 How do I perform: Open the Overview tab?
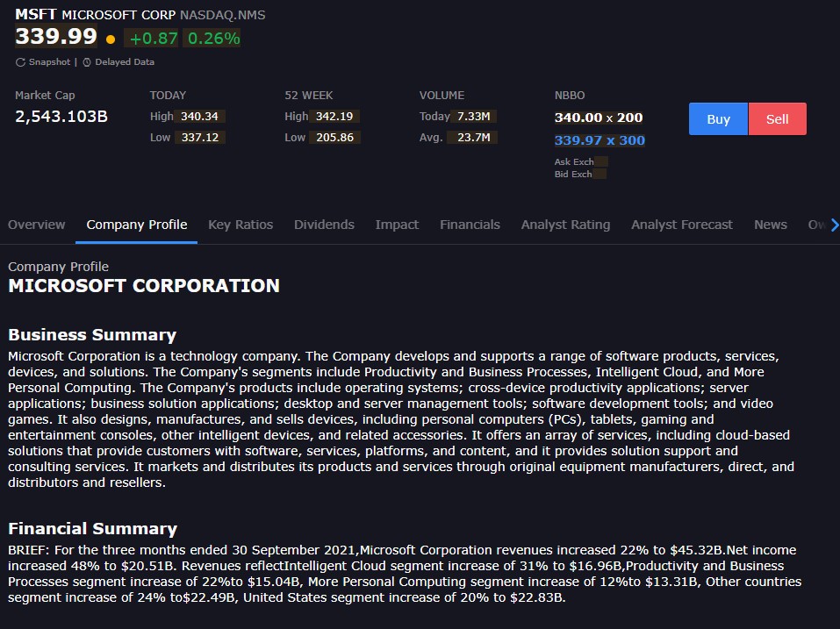click(37, 225)
